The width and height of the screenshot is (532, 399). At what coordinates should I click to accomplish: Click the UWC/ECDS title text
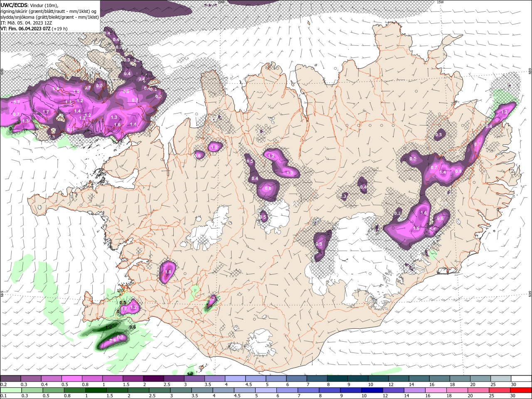(x=15, y=5)
